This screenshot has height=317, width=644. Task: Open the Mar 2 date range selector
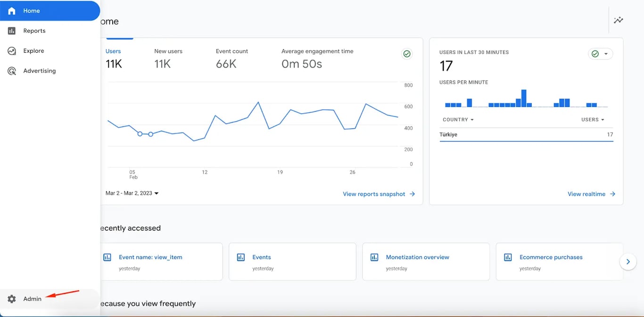click(x=131, y=193)
